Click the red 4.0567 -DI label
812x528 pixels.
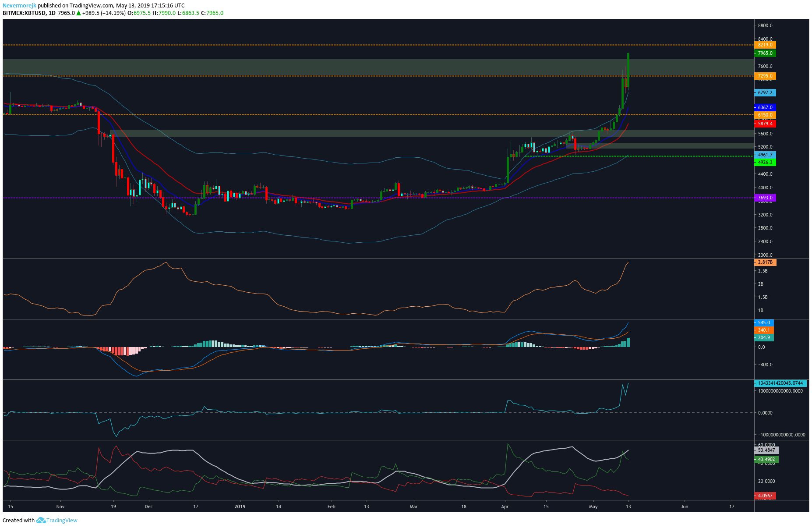click(765, 496)
